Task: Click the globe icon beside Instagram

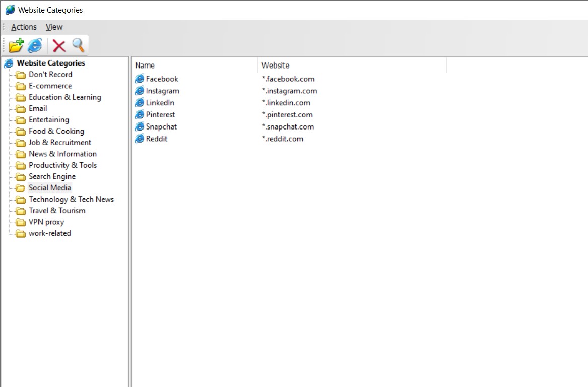Action: click(x=140, y=91)
